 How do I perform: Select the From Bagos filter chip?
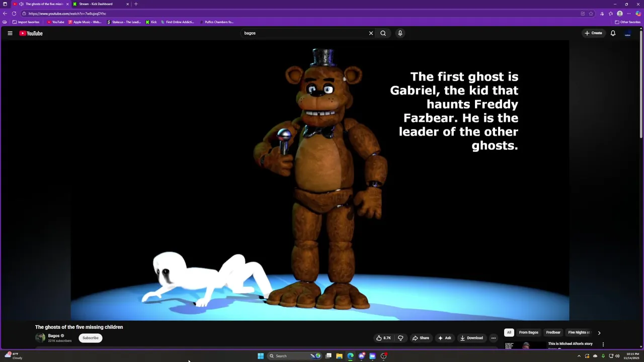pyautogui.click(x=529, y=332)
